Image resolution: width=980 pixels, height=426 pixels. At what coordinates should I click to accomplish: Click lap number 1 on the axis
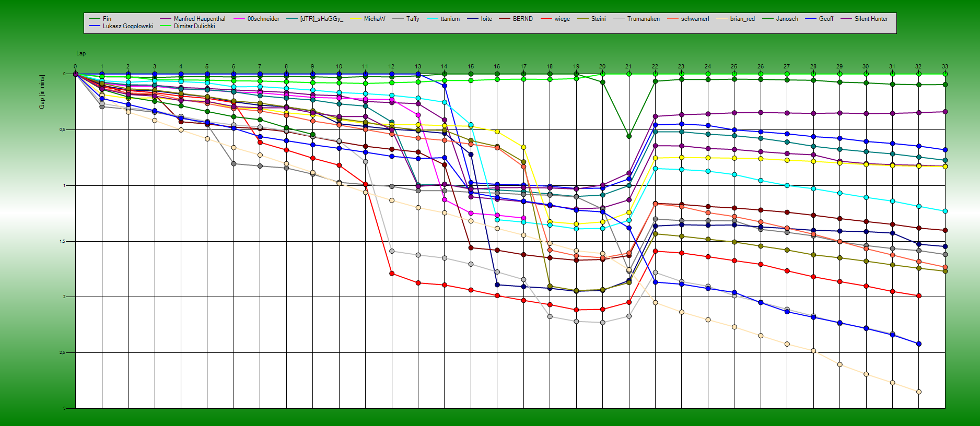click(102, 67)
